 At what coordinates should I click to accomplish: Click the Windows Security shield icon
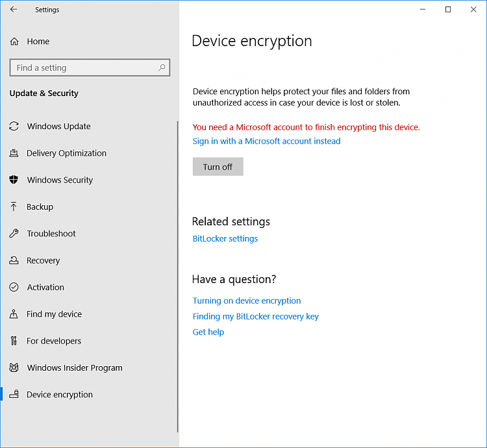14,180
